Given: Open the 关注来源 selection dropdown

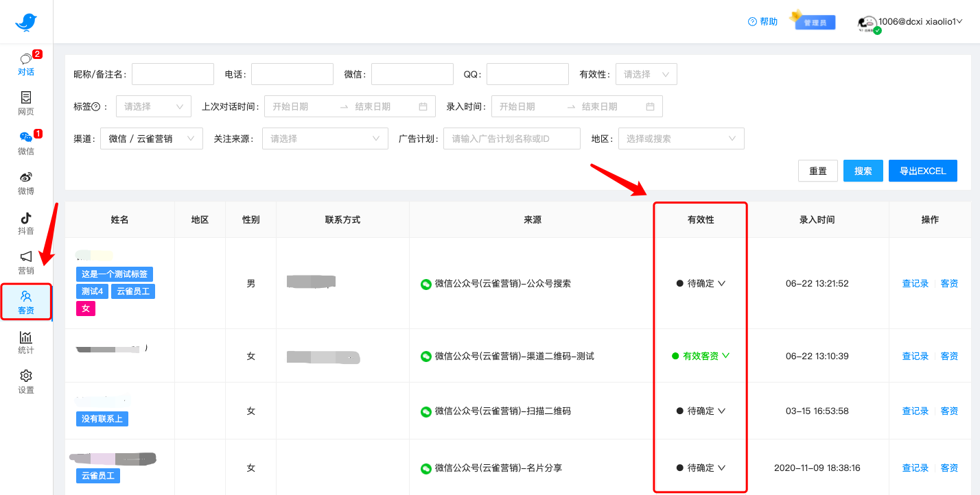Looking at the screenshot, I should click(325, 138).
